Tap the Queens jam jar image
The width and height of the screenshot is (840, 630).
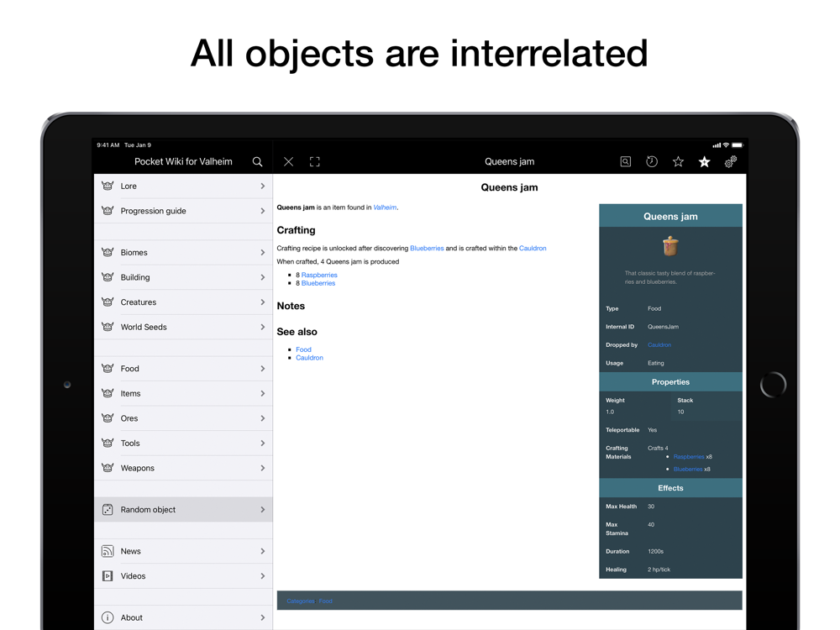pos(670,246)
